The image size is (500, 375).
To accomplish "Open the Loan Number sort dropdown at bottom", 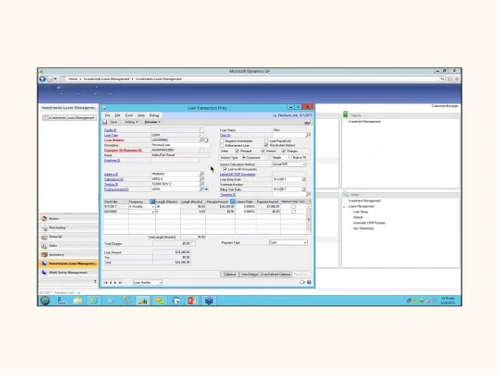I will pyautogui.click(x=160, y=283).
